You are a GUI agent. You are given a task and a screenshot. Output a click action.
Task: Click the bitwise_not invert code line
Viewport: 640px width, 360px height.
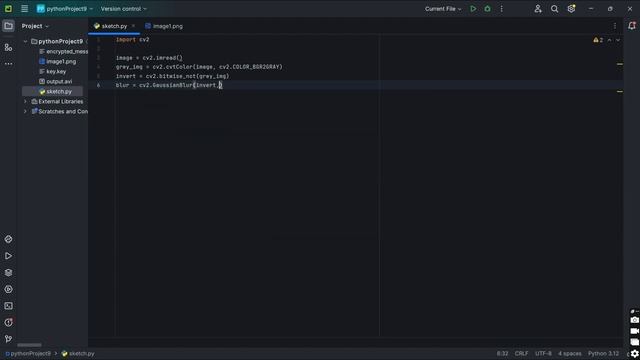click(173, 76)
